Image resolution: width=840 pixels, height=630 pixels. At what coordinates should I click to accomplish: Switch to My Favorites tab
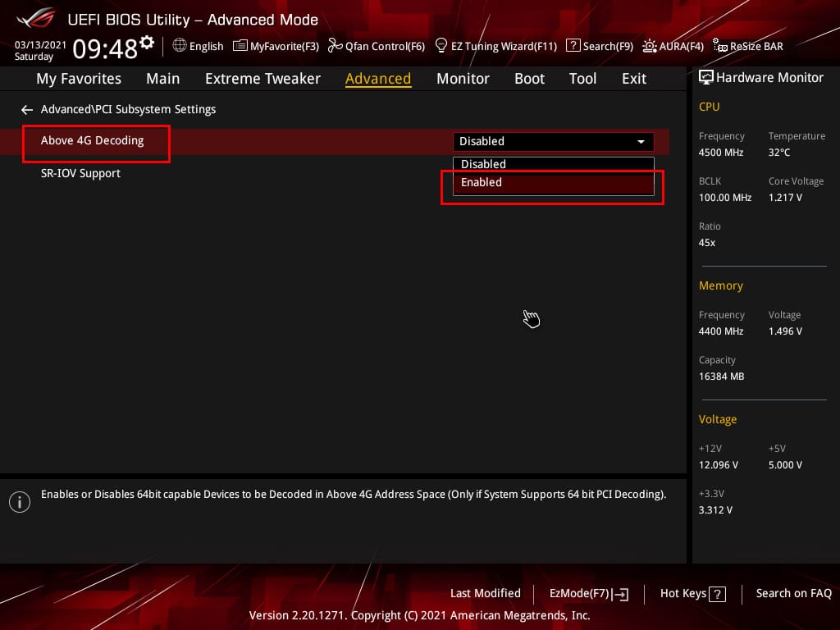79,79
